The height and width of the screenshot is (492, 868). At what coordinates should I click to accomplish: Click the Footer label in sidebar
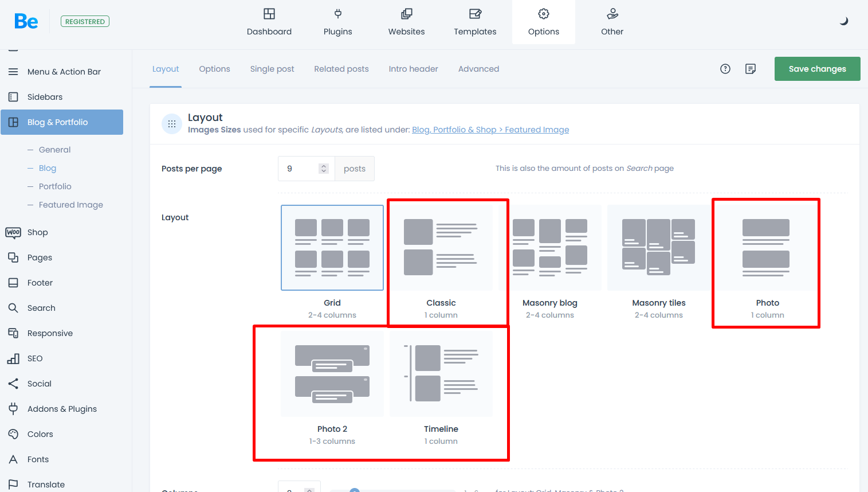(x=40, y=283)
